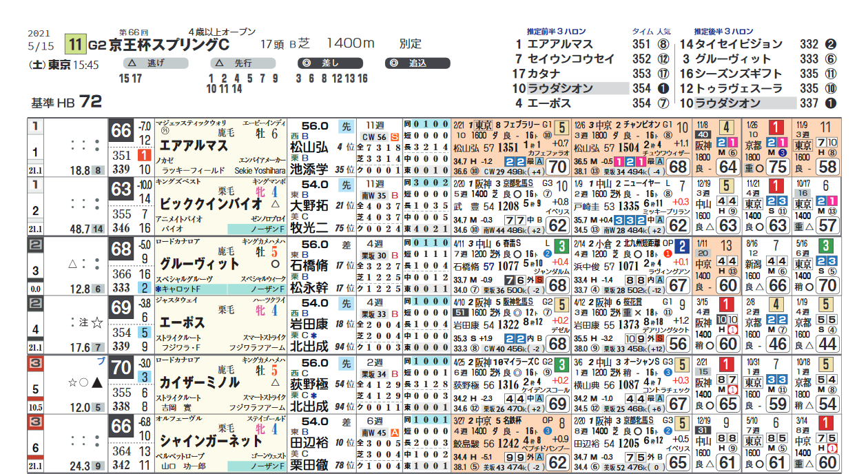This screenshot has width=868, height=474.
Task: Click the green race number 11 box
Action: (x=74, y=45)
